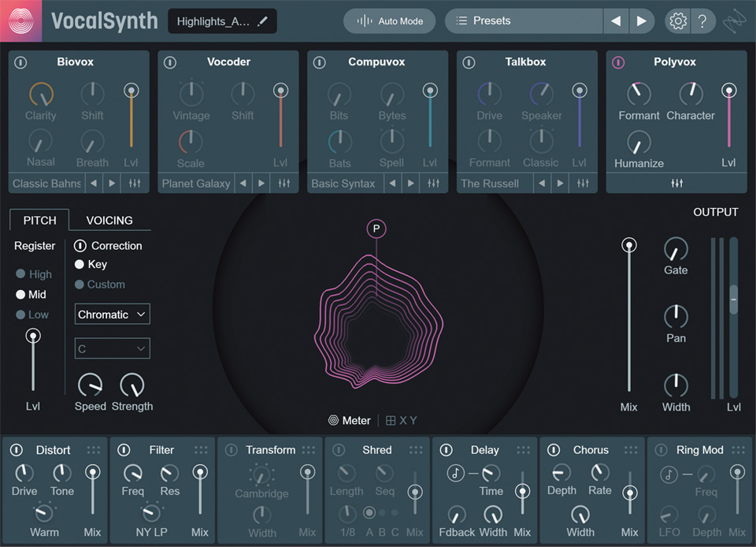This screenshot has width=756, height=547.
Task: Toggle the Polyvox module power button
Action: tap(618, 62)
